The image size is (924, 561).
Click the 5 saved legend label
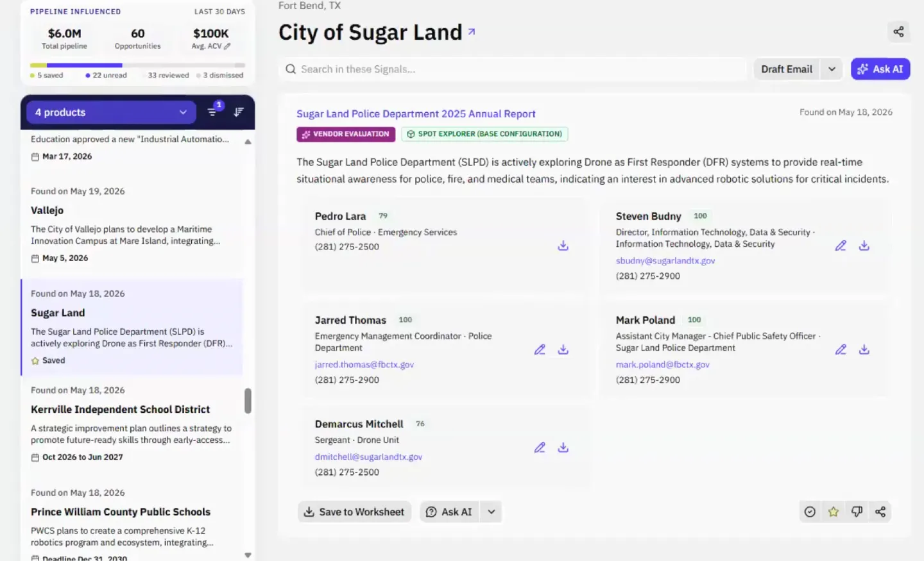[x=47, y=76]
